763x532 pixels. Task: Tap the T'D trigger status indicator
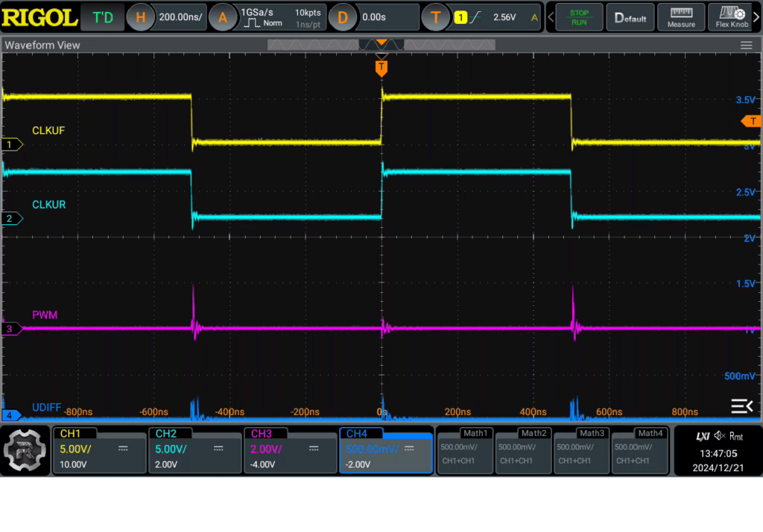point(103,18)
